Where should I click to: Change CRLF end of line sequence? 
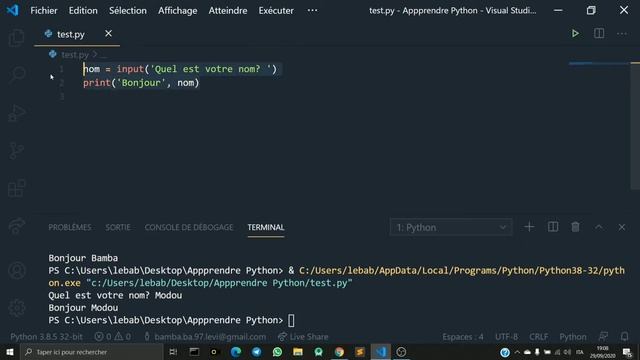(x=539, y=337)
